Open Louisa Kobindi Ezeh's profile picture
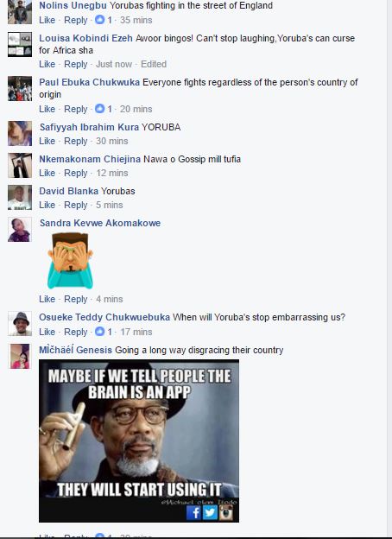392x539 pixels. [20, 44]
